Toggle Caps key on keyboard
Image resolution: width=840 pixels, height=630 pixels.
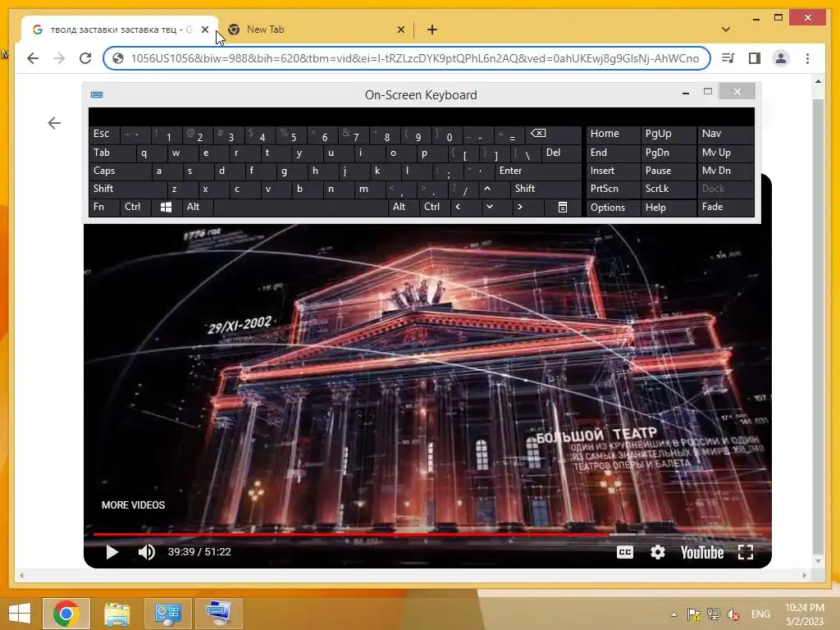point(120,171)
